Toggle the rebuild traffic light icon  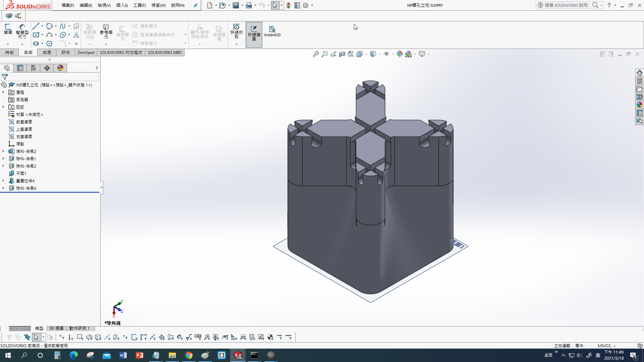coord(288,5)
